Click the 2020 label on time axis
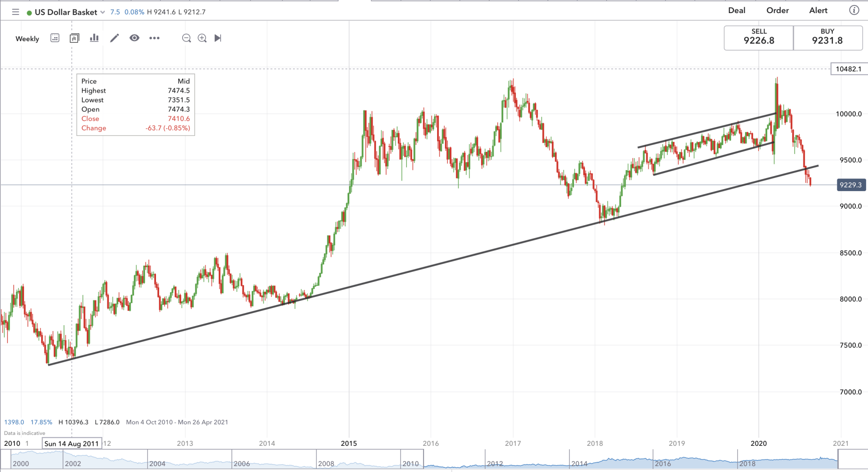This screenshot has height=472, width=868. [x=759, y=444]
